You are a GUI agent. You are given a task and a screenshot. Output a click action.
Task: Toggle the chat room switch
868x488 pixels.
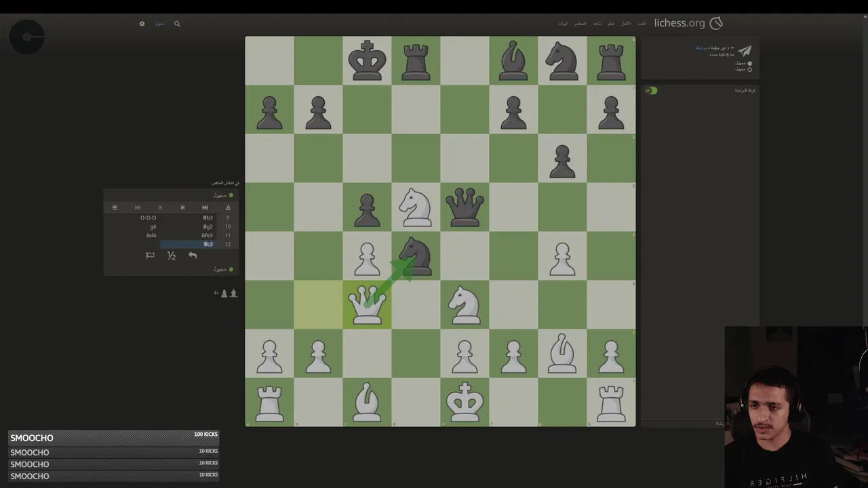tap(651, 90)
